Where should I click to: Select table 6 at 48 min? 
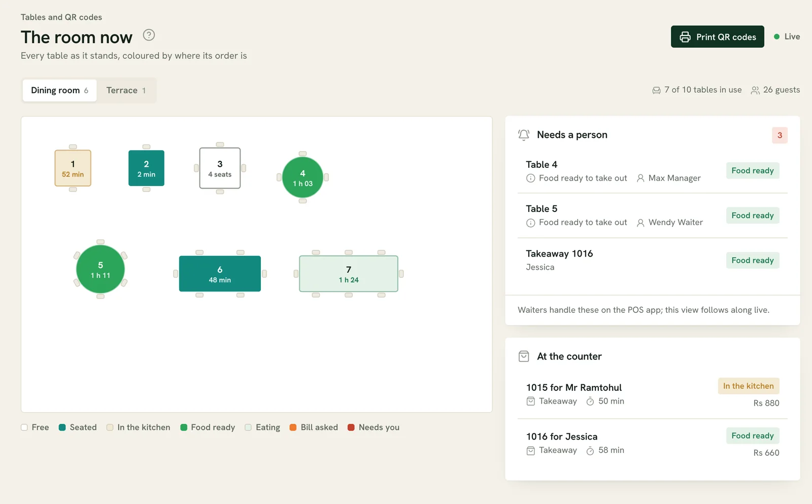220,274
